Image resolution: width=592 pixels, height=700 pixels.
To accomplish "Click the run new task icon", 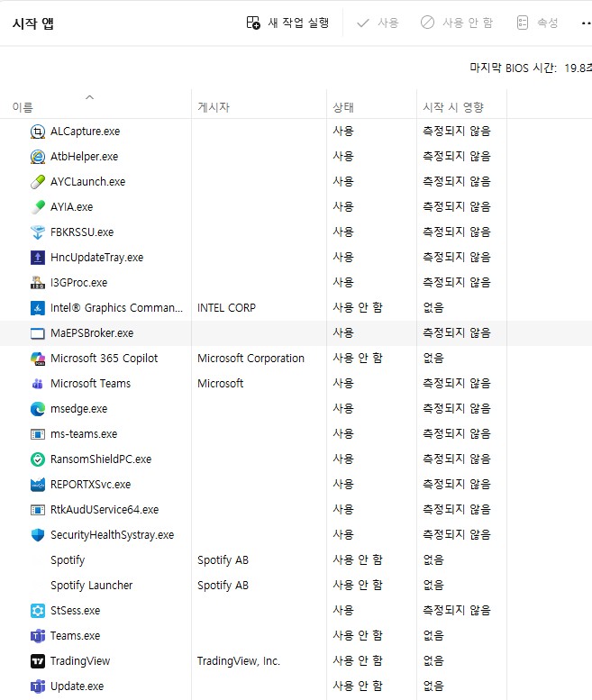I will click(253, 23).
